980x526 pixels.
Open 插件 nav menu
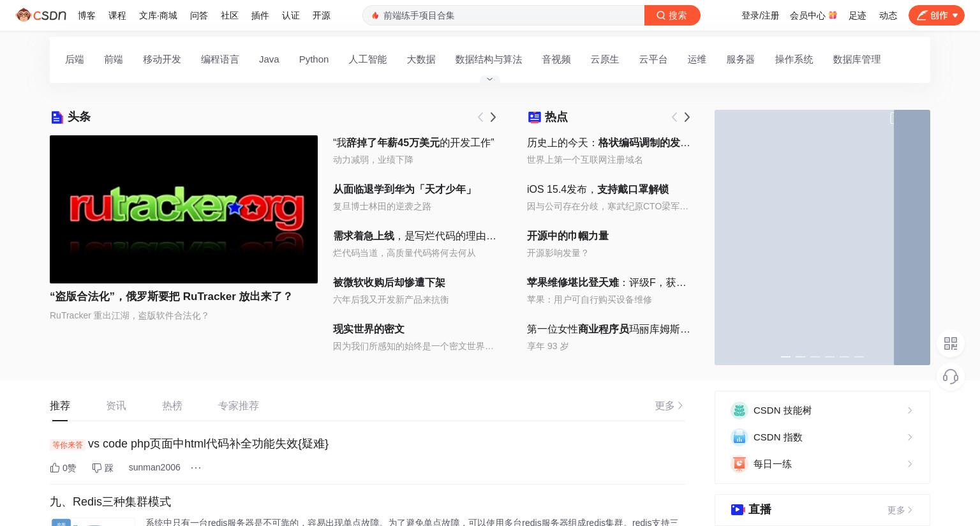click(260, 15)
